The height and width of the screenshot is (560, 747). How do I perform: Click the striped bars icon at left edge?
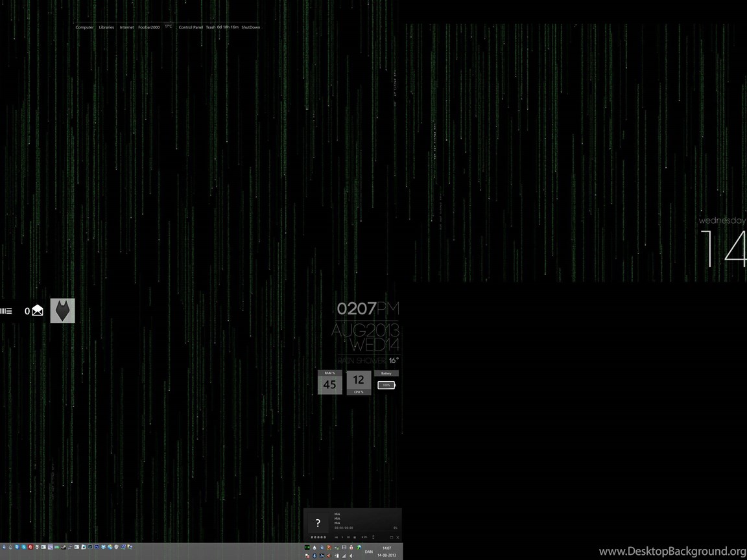[6, 311]
